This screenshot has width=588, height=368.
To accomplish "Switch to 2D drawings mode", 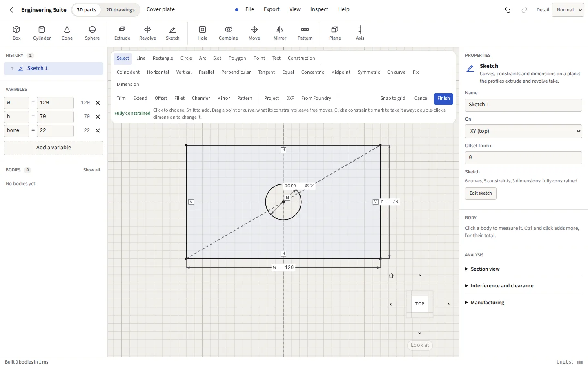I will (120, 10).
